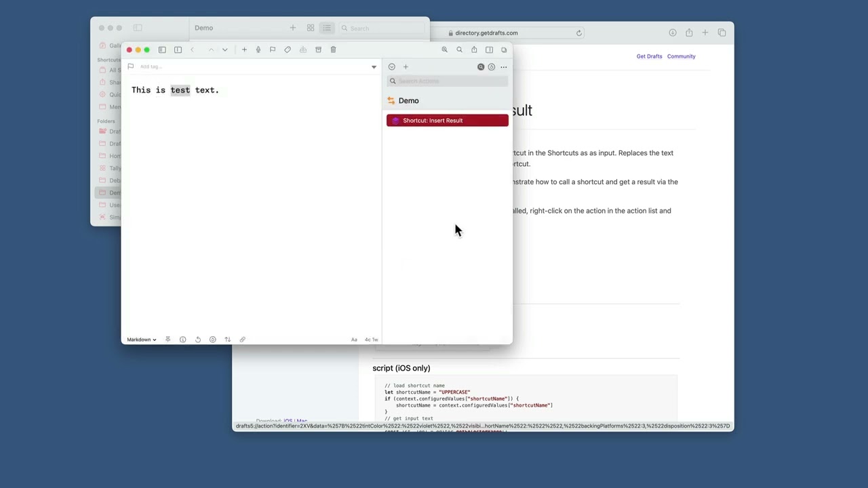The width and height of the screenshot is (868, 488).
Task: Trash the current draft
Action: [x=333, y=49]
